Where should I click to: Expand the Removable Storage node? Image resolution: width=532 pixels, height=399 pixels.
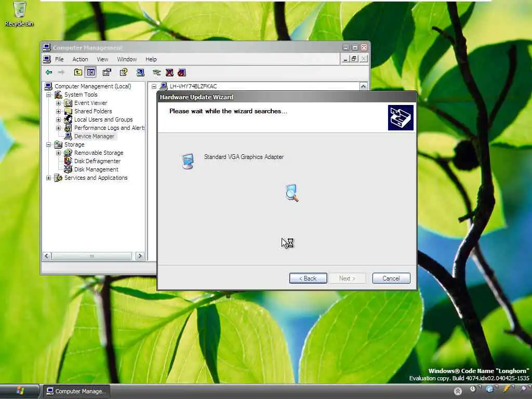[58, 153]
